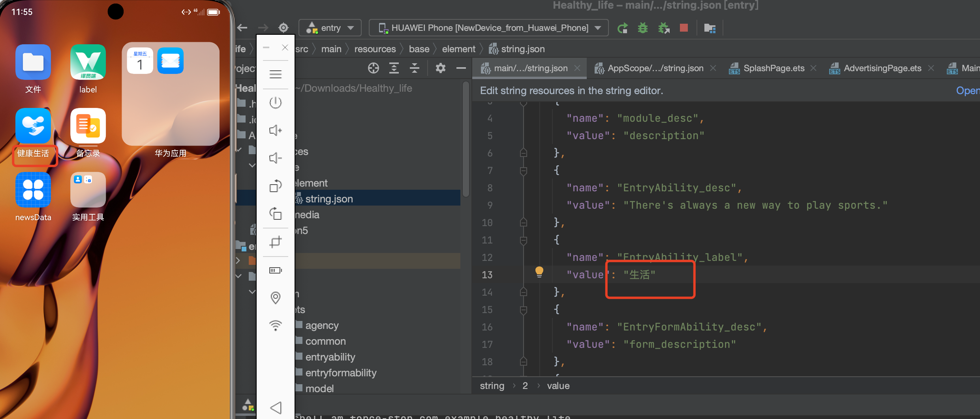Rotate emulator screen right
Screen dimensions: 980x419
click(x=276, y=213)
